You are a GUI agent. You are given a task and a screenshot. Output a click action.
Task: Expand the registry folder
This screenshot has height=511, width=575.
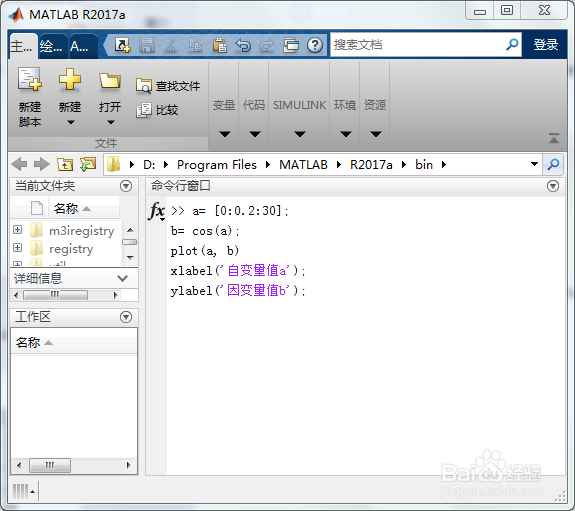(17, 247)
